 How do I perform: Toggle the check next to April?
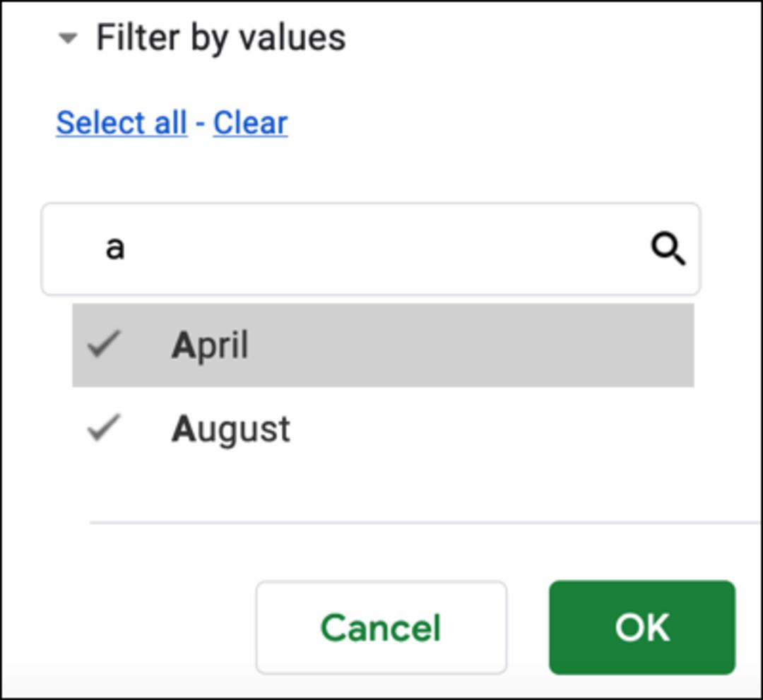coord(104,344)
